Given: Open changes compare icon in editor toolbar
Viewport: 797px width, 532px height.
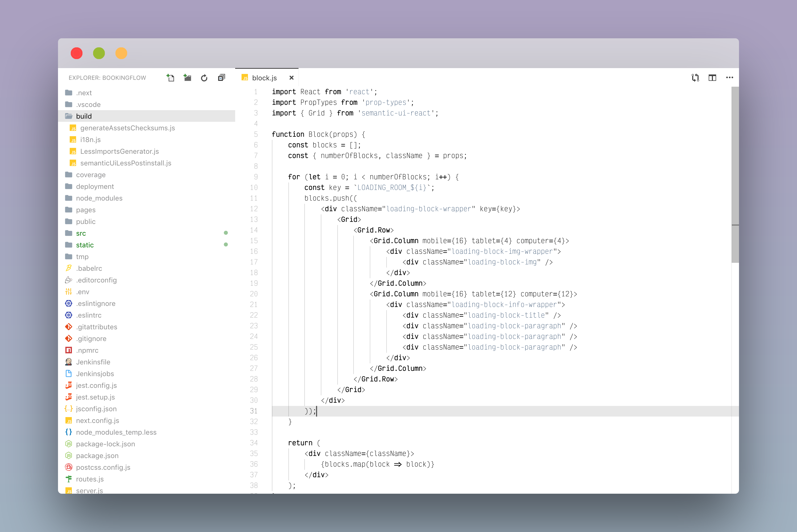Looking at the screenshot, I should 695,78.
